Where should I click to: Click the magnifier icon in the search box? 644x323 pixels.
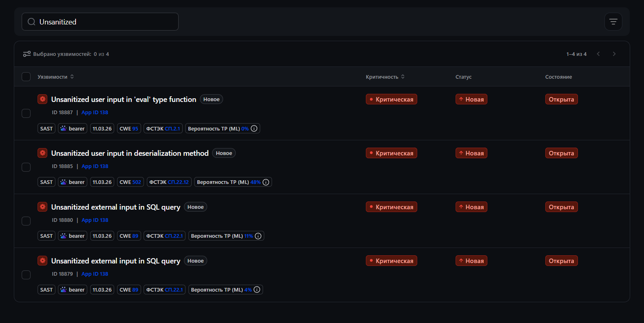[x=31, y=22]
